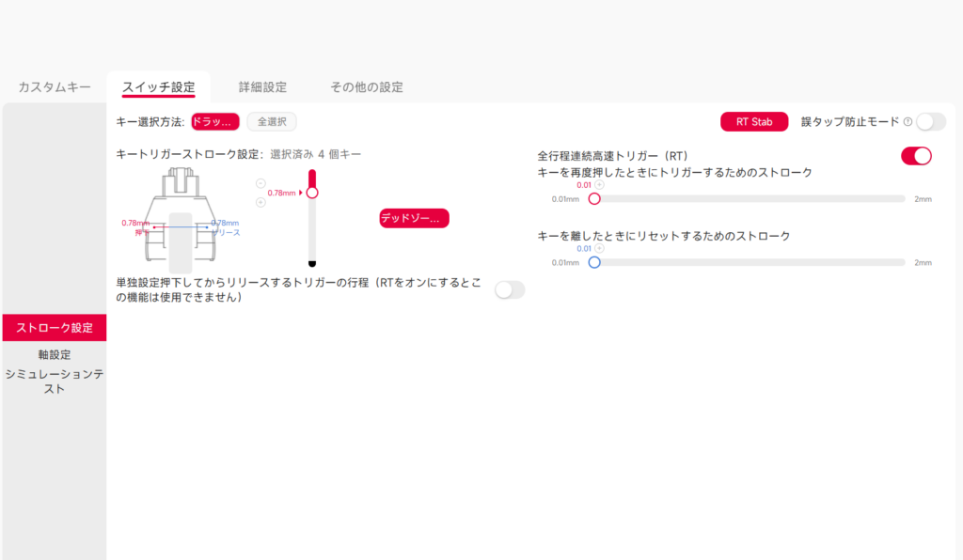Open the その他の設定 tab

pos(367,87)
